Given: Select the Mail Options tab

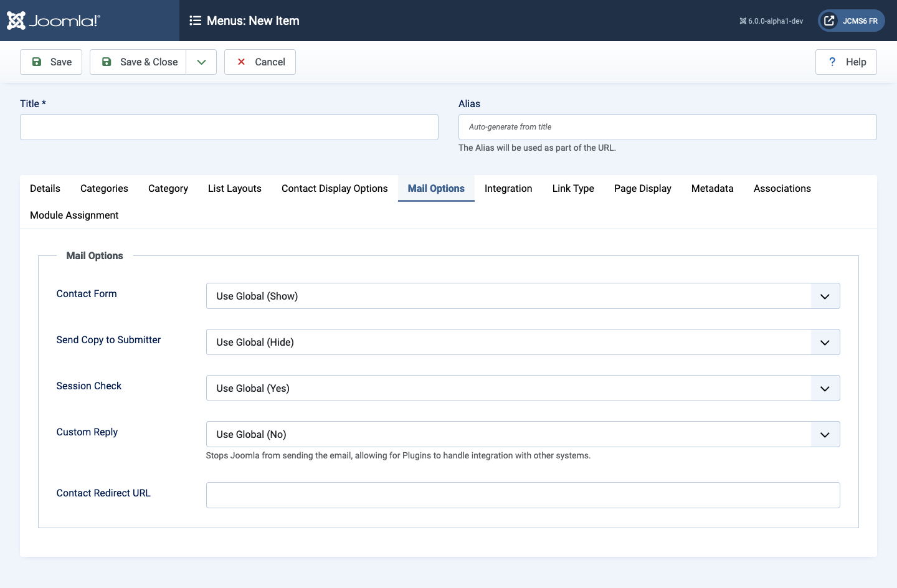Looking at the screenshot, I should (436, 188).
